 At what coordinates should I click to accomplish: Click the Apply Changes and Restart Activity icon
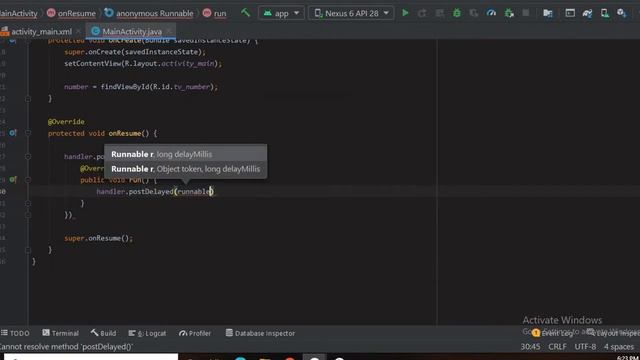pos(422,13)
